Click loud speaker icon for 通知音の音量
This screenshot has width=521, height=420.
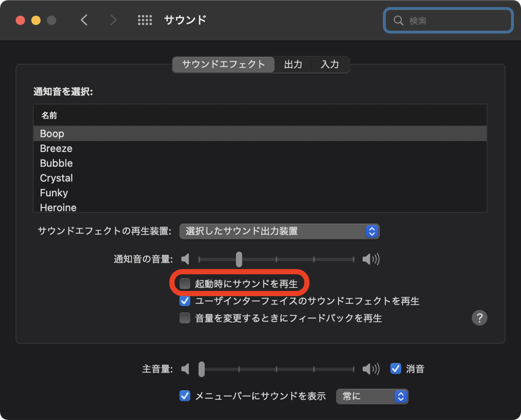371,259
